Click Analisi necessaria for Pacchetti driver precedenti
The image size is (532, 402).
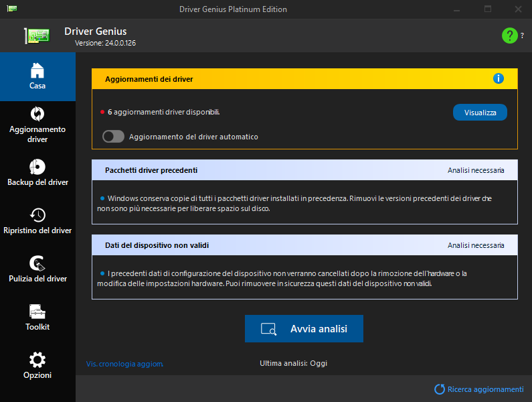(476, 170)
